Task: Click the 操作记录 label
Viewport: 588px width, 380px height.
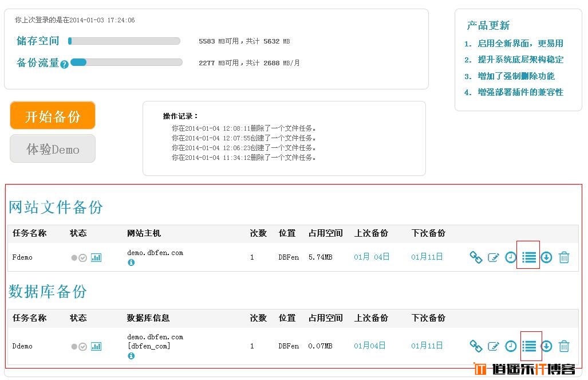Action: pos(180,116)
